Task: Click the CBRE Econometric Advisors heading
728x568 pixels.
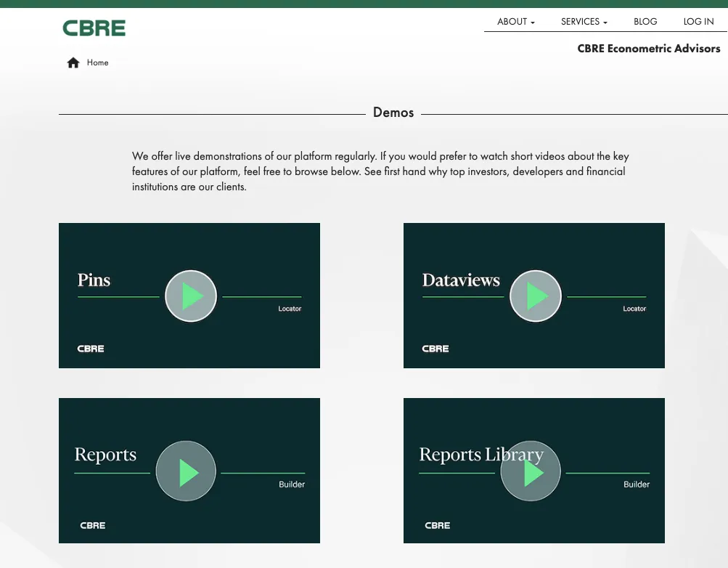Action: coord(649,49)
